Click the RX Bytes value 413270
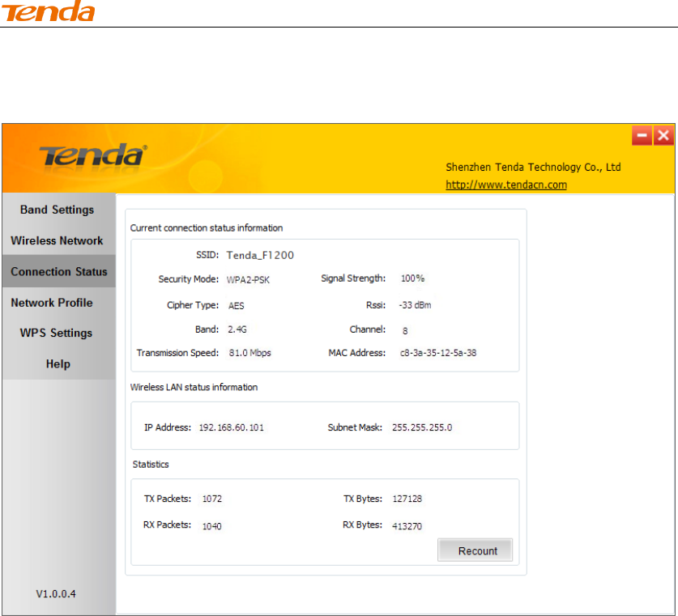678x616 pixels. 407,527
